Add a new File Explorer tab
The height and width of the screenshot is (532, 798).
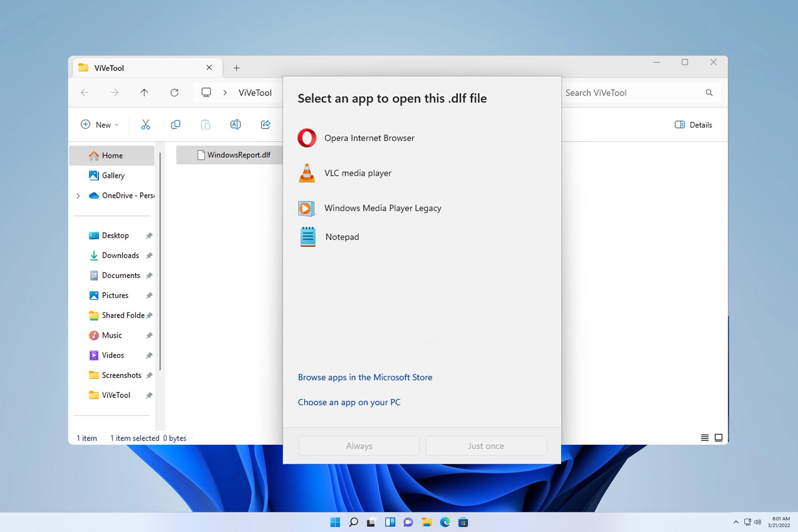click(236, 68)
